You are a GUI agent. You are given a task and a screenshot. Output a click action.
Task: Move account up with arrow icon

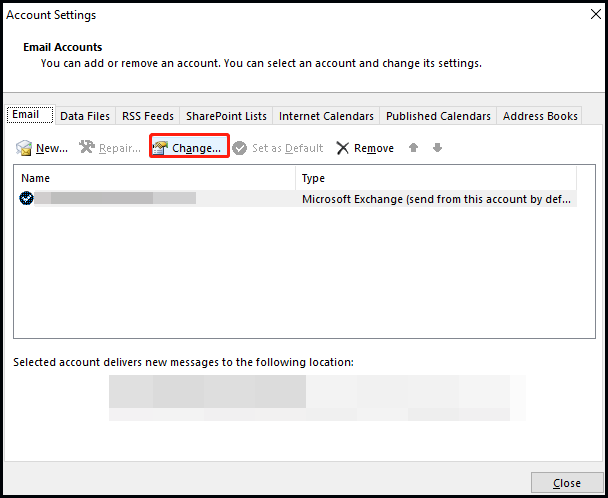(413, 147)
